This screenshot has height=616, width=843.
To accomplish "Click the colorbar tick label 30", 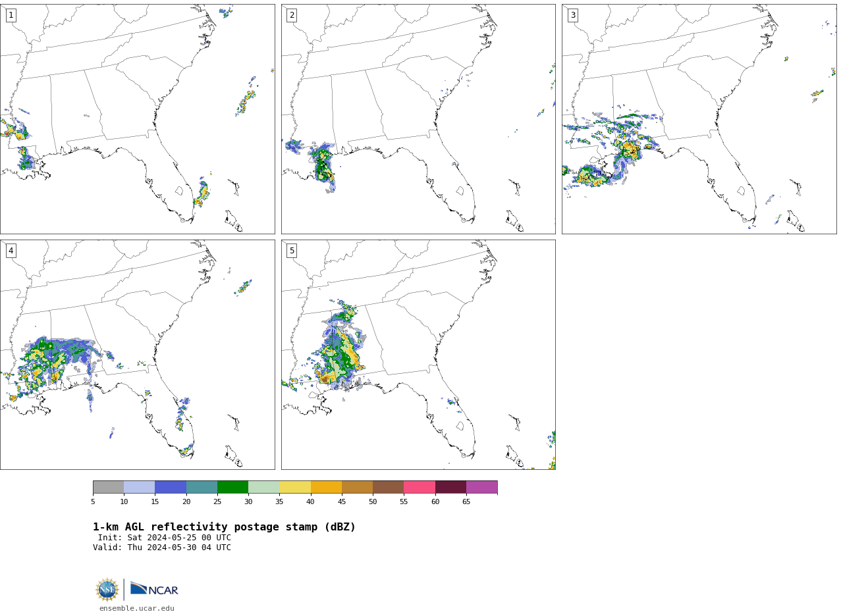I will click(x=248, y=502).
